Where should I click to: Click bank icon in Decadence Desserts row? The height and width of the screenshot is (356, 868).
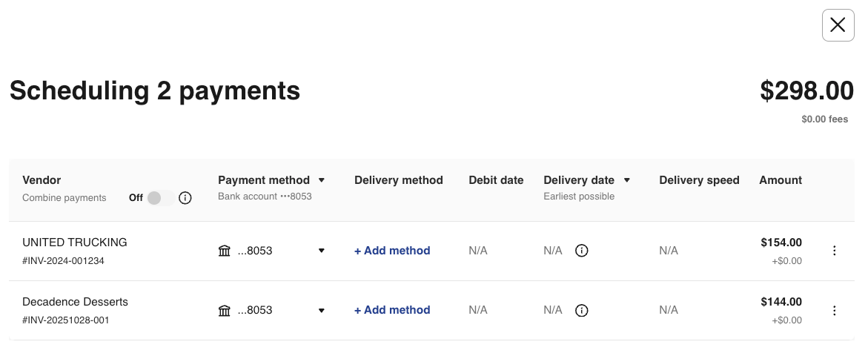tap(225, 310)
